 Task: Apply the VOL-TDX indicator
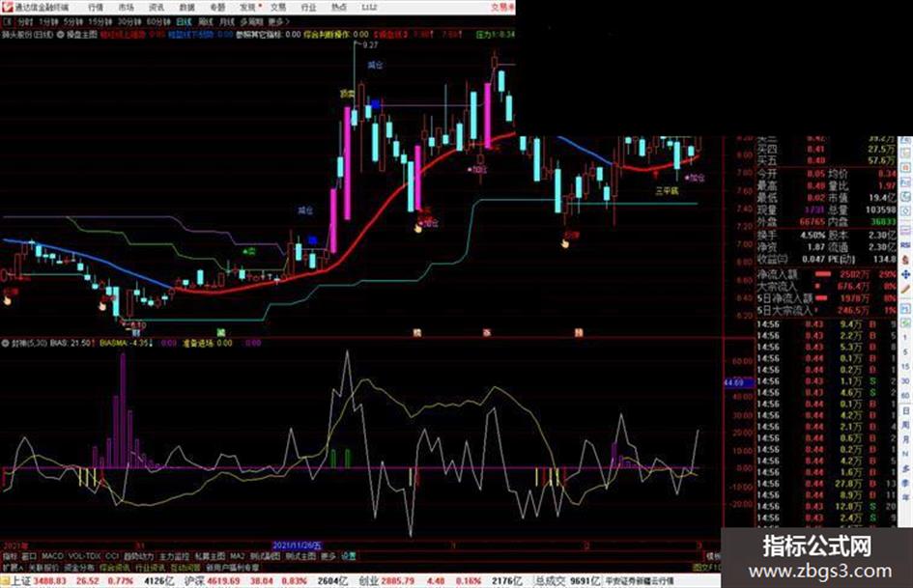(85, 556)
